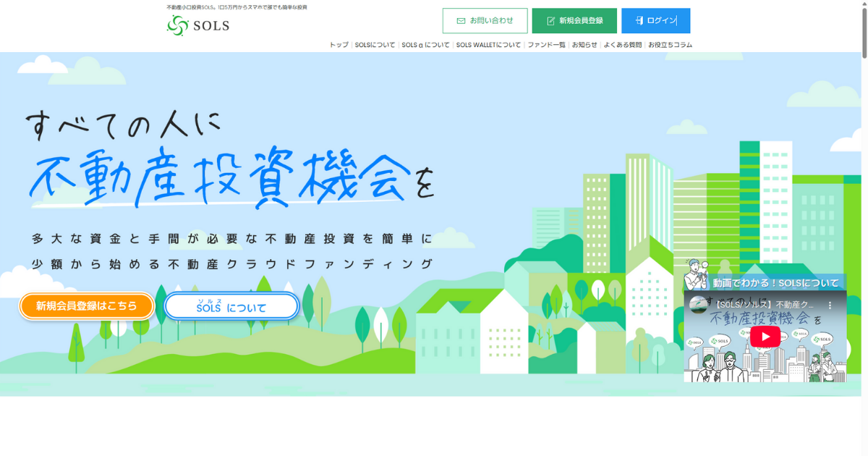Open よくある質問 page

[622, 45]
